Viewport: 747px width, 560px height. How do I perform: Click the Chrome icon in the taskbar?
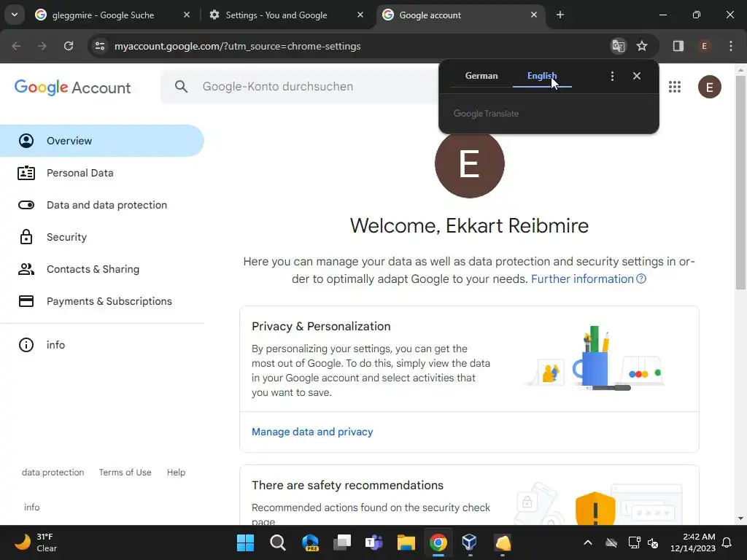(x=438, y=542)
